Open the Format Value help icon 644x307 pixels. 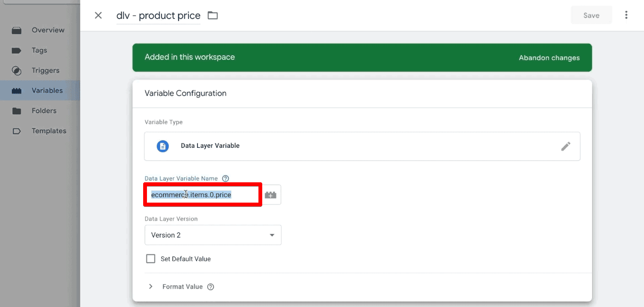point(210,287)
